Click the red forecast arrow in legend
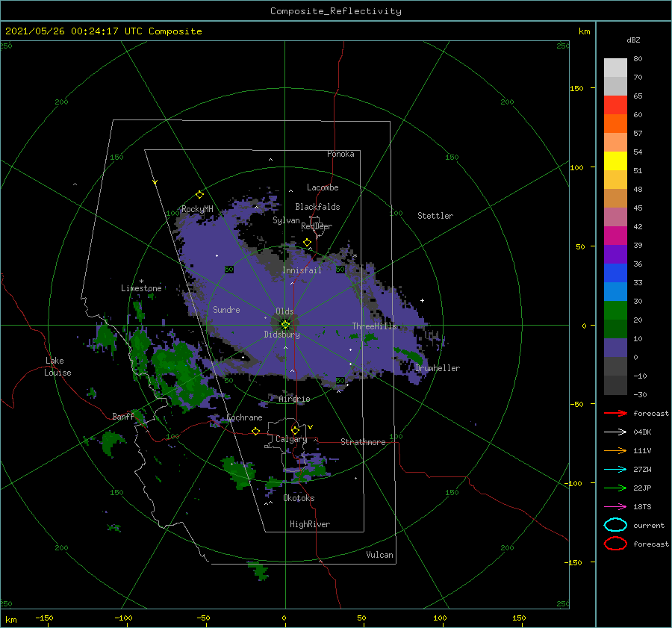The image size is (672, 628). (x=615, y=413)
